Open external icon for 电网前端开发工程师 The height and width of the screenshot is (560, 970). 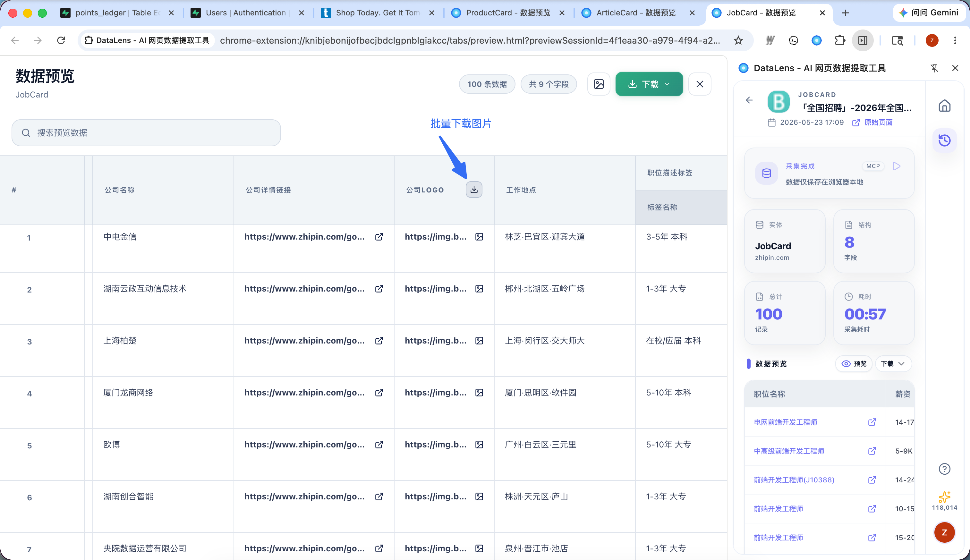872,422
